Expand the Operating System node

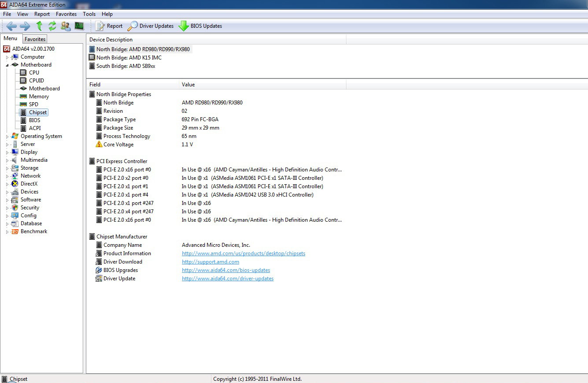(x=7, y=137)
